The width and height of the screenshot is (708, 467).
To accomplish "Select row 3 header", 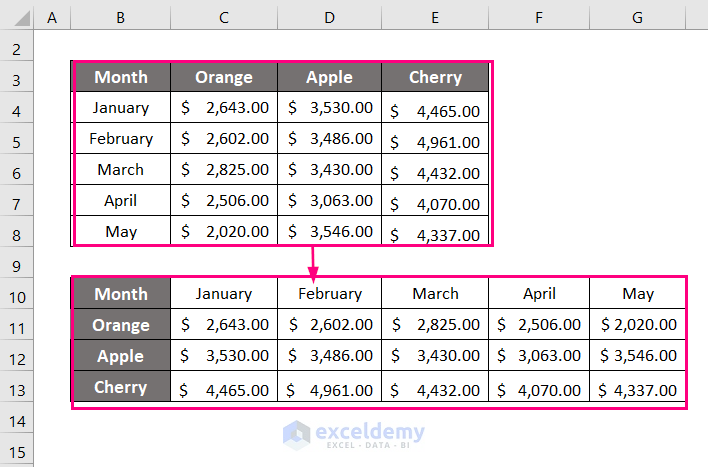I will (17, 77).
